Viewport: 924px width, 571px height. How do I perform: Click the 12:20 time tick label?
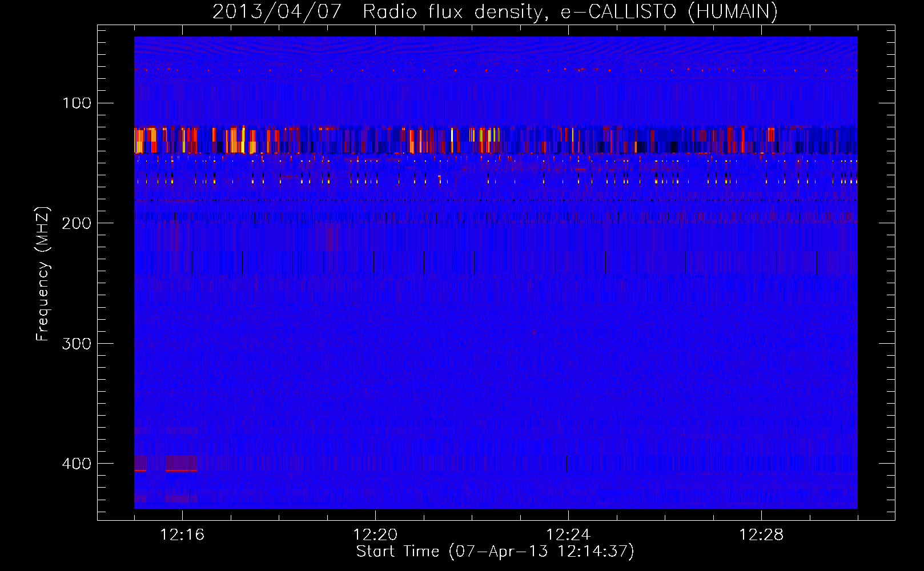pos(375,534)
